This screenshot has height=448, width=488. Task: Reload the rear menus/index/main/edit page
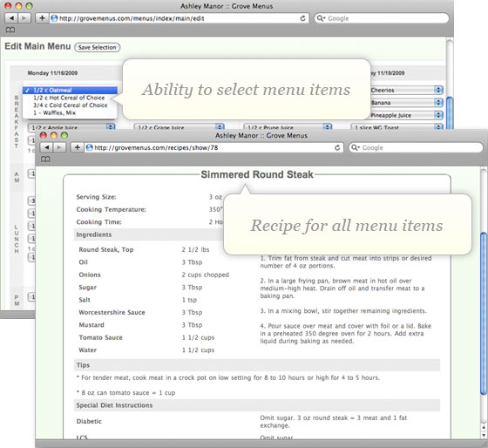(302, 18)
